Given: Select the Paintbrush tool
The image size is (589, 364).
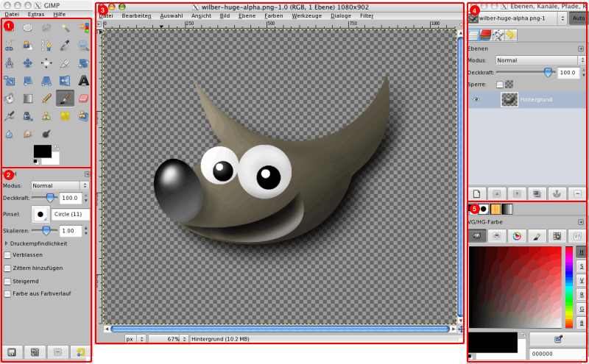Looking at the screenshot, I should pyautogui.click(x=65, y=98).
